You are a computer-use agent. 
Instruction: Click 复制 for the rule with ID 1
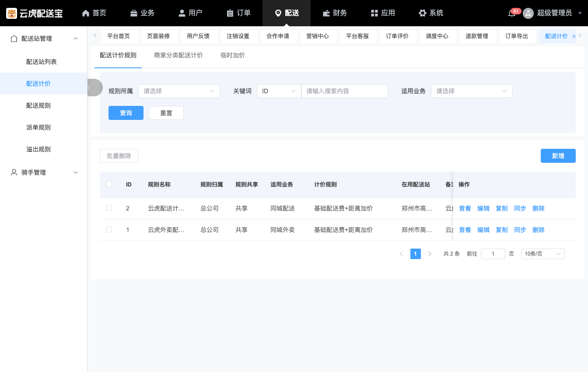(x=502, y=230)
